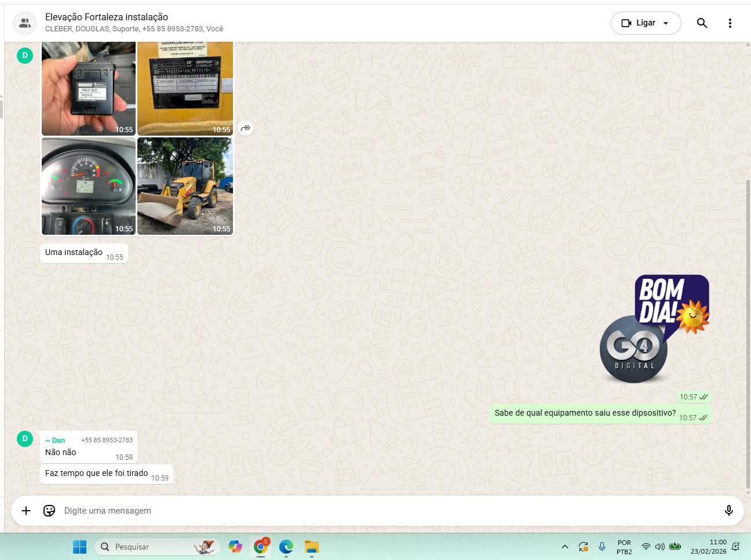
Task: Open the dashboard gauge photo
Action: [x=88, y=186]
